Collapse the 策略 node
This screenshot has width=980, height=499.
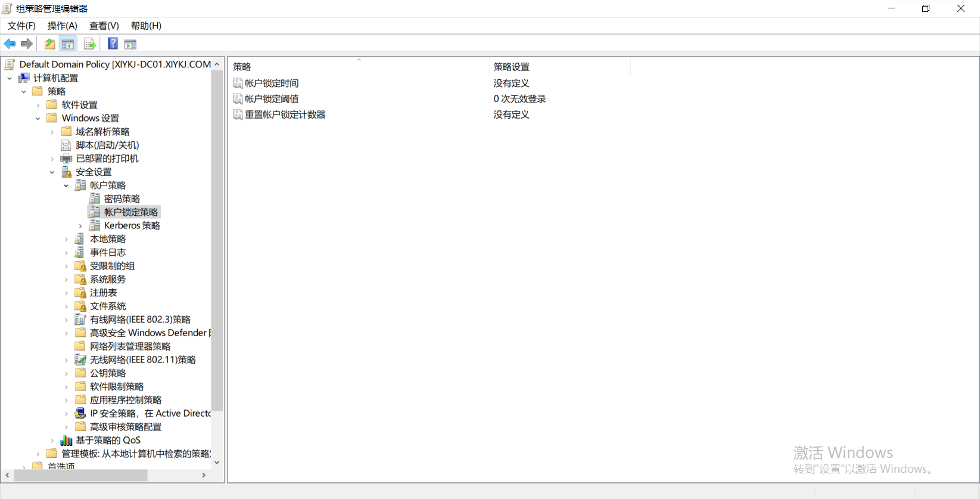[x=24, y=91]
